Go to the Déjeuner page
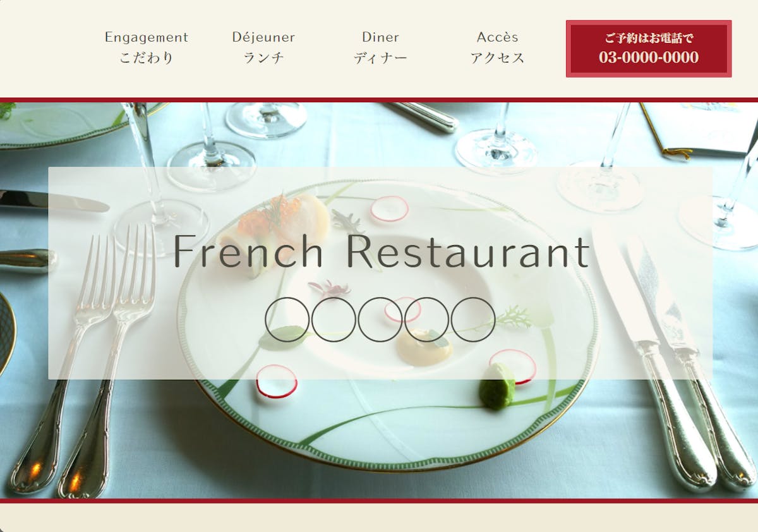The height and width of the screenshot is (532, 758). 263,37
